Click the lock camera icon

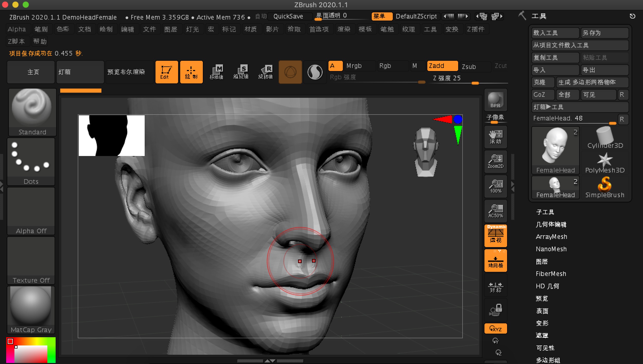(x=496, y=310)
